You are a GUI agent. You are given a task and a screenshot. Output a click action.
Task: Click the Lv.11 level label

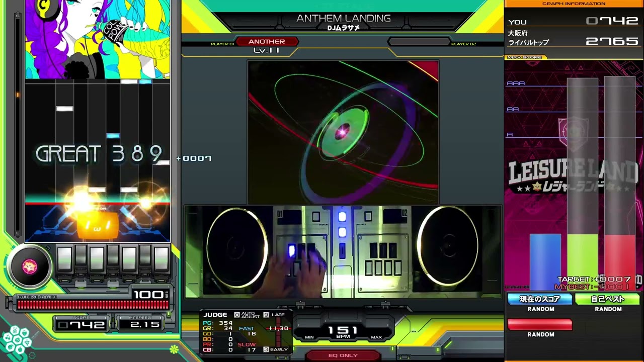pos(267,50)
